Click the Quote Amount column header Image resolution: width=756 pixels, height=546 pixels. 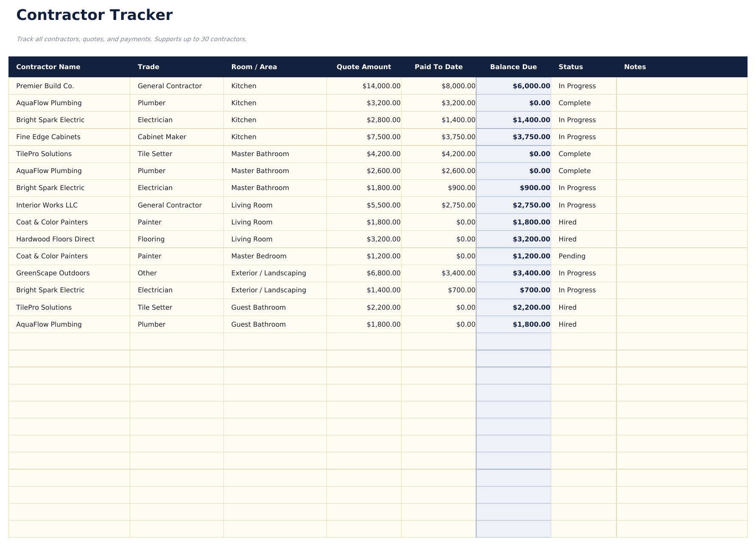(364, 67)
